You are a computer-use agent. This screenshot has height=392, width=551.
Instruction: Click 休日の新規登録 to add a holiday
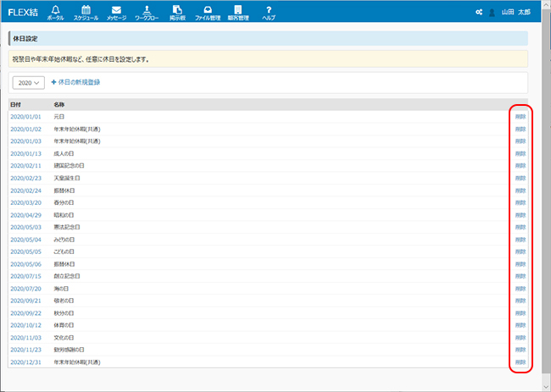(76, 82)
